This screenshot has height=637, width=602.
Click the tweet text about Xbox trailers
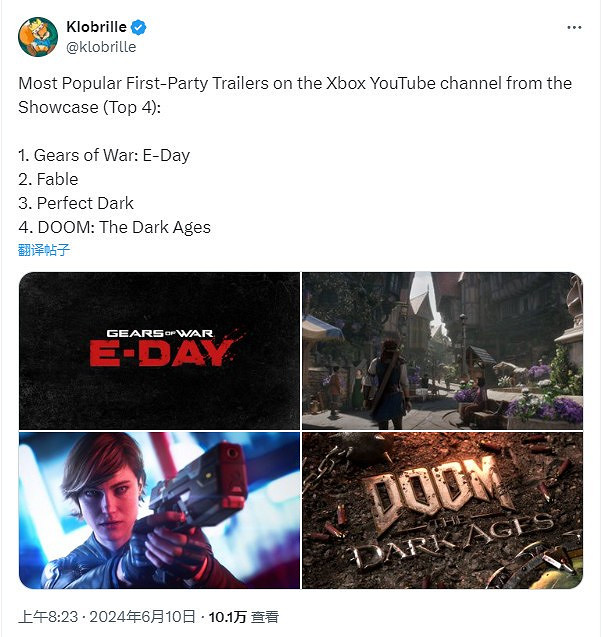point(295,95)
